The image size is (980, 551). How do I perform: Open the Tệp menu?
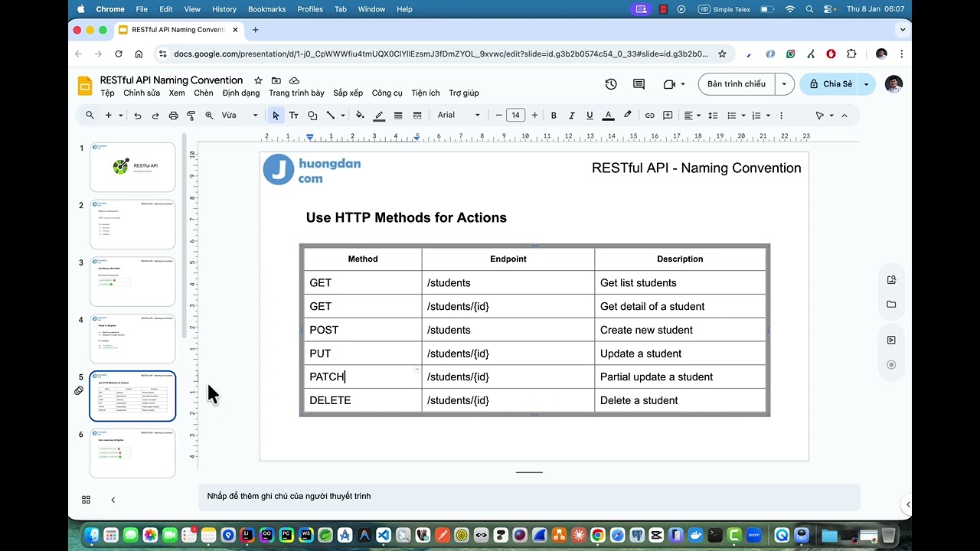click(108, 93)
